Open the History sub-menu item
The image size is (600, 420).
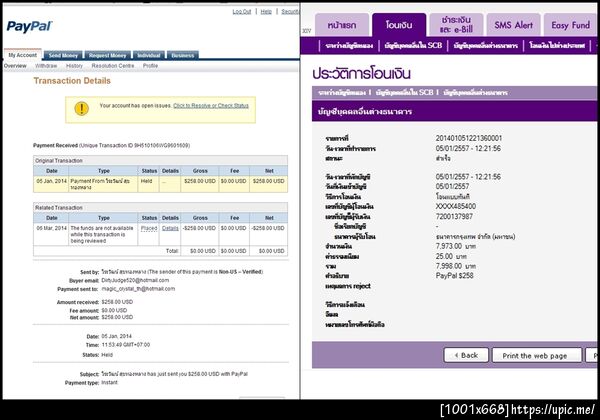pos(74,66)
